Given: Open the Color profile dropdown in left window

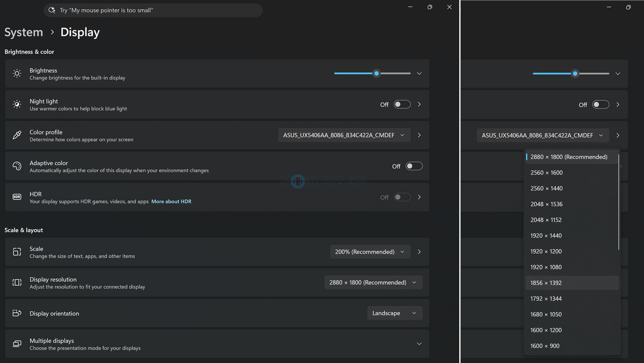Looking at the screenshot, I should click(345, 135).
